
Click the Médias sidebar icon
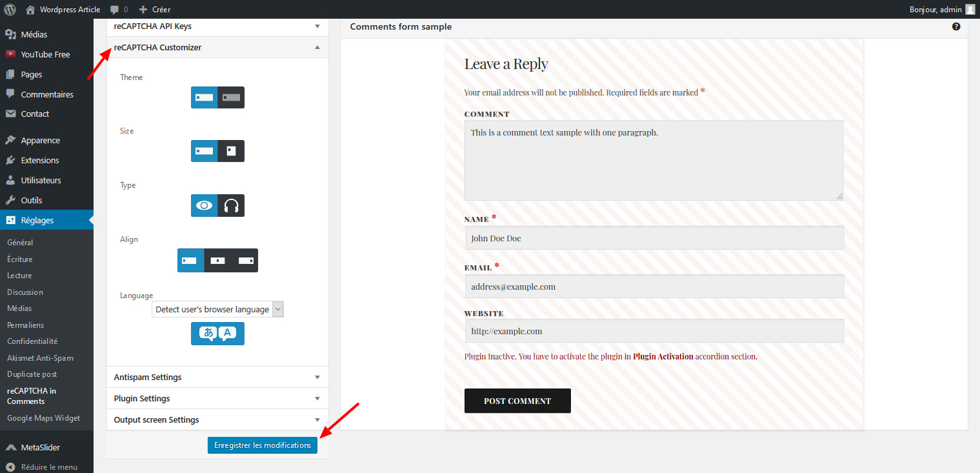click(x=10, y=34)
